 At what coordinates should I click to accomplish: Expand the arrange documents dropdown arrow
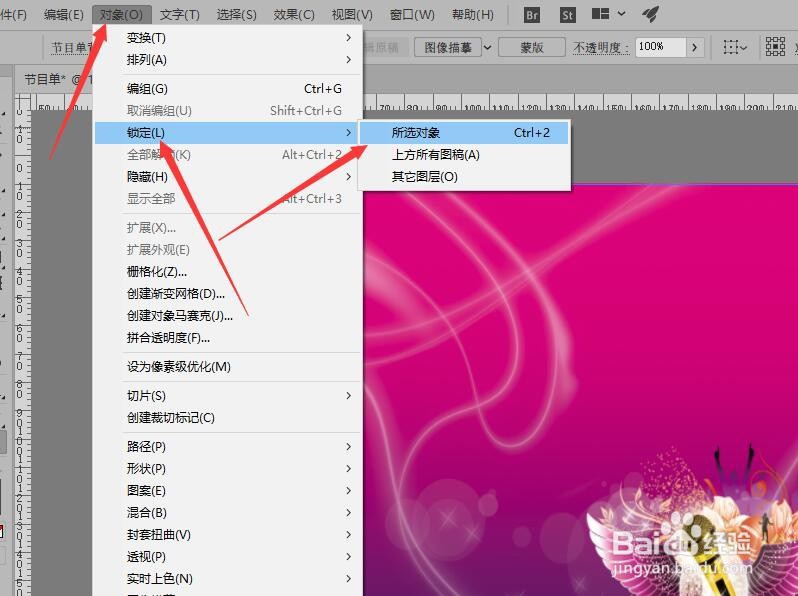[621, 14]
